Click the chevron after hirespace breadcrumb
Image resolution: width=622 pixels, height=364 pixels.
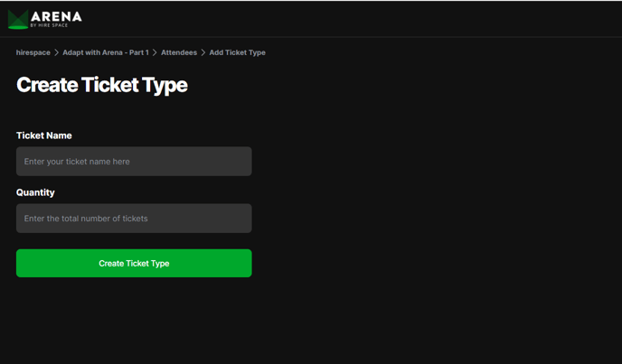click(x=56, y=52)
